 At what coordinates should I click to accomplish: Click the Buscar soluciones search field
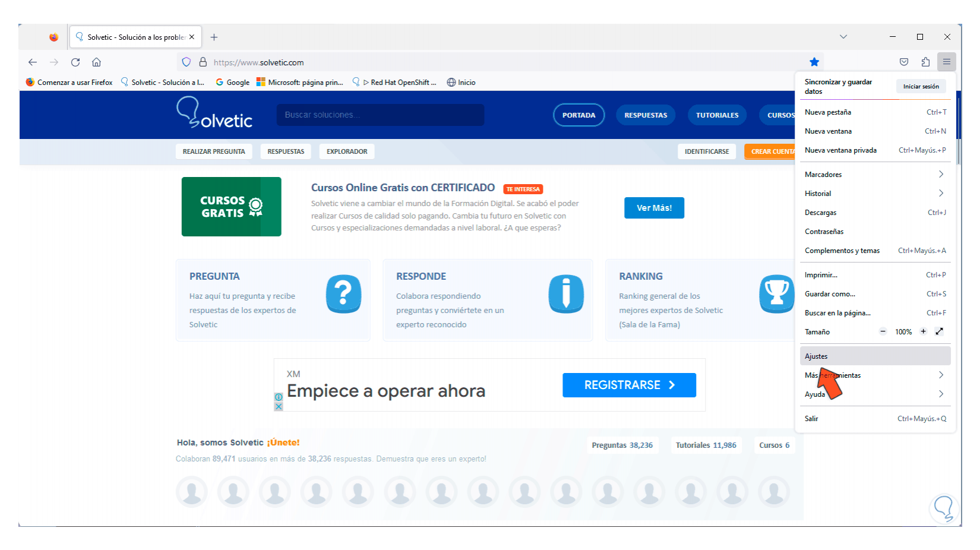coord(380,115)
